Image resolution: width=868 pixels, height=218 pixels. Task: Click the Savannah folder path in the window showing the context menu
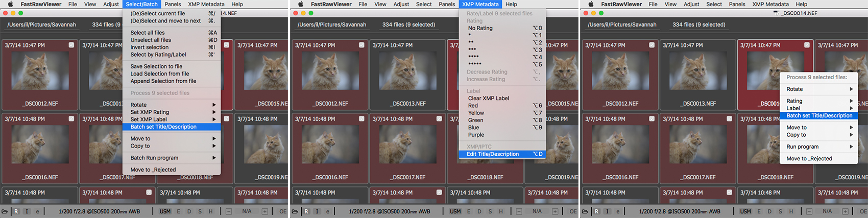click(621, 25)
